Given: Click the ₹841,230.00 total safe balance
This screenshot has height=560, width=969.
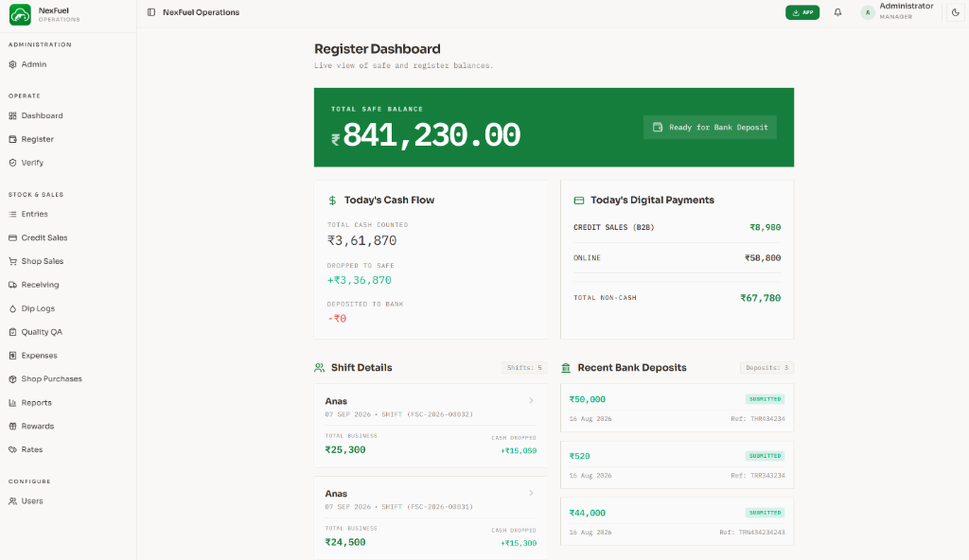Looking at the screenshot, I should click(425, 136).
